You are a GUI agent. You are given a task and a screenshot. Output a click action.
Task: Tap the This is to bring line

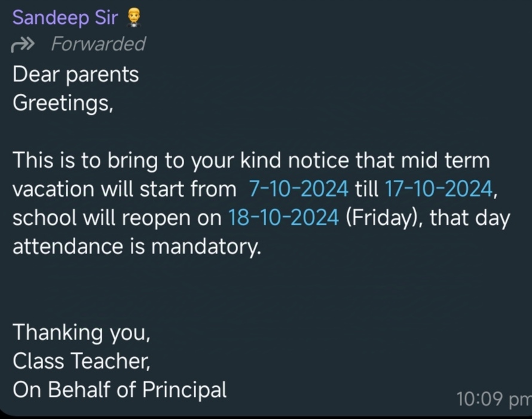pyautogui.click(x=252, y=160)
